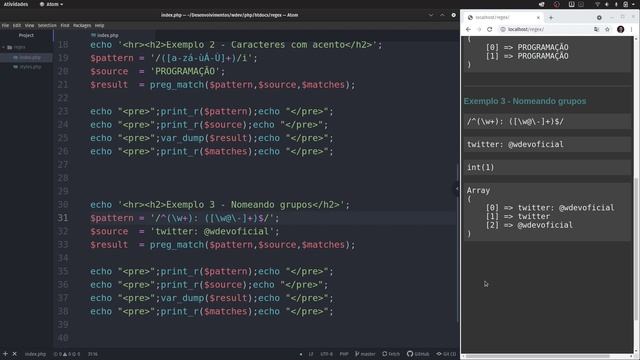This screenshot has width=640, height=360.
Task: Open the browser profile avatar
Action: pos(620,29)
